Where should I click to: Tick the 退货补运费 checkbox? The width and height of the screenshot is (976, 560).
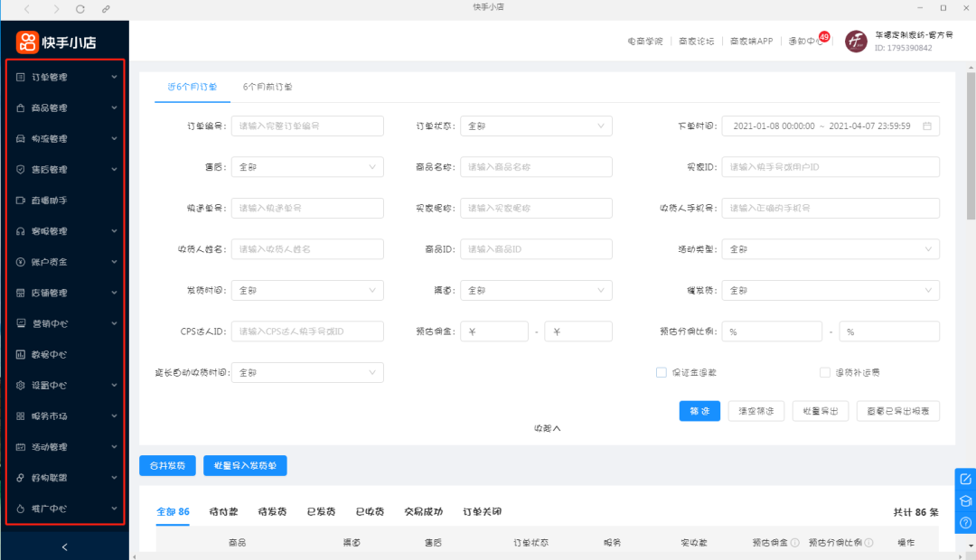pyautogui.click(x=824, y=372)
